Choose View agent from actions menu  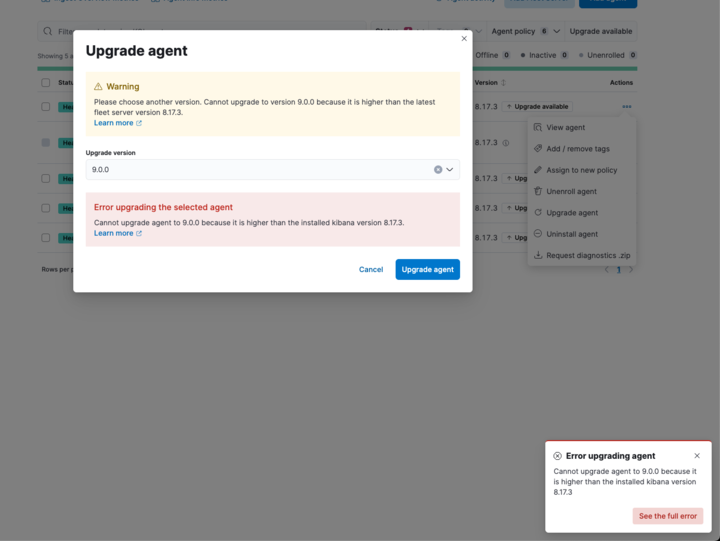coord(565,128)
